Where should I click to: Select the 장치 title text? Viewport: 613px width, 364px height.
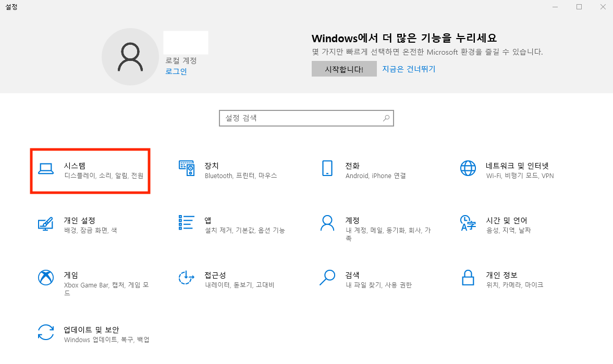coord(212,166)
